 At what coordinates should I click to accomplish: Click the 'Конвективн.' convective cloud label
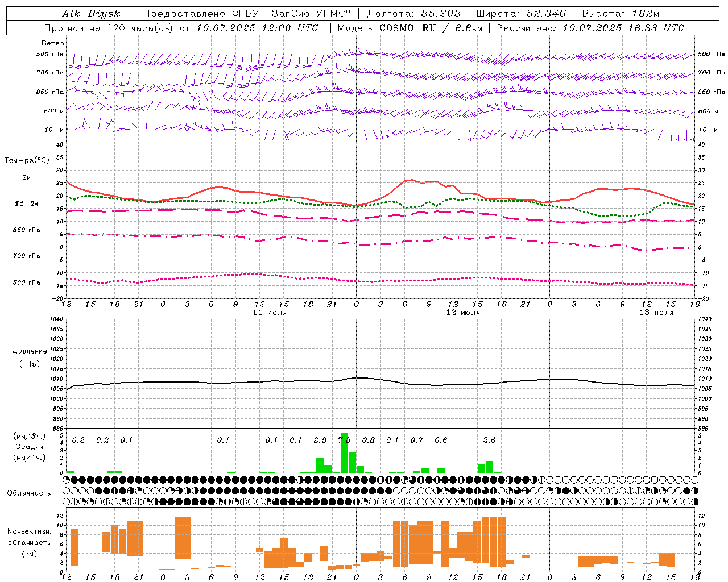(x=30, y=531)
